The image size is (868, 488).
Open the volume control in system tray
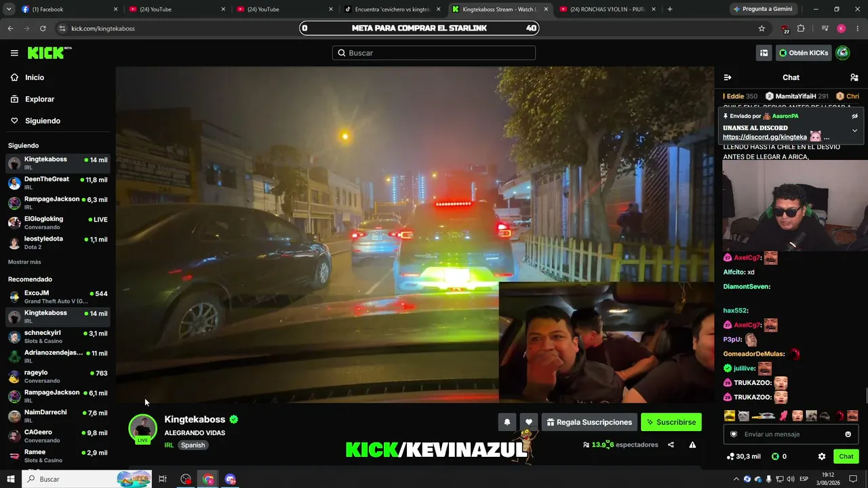point(791,479)
